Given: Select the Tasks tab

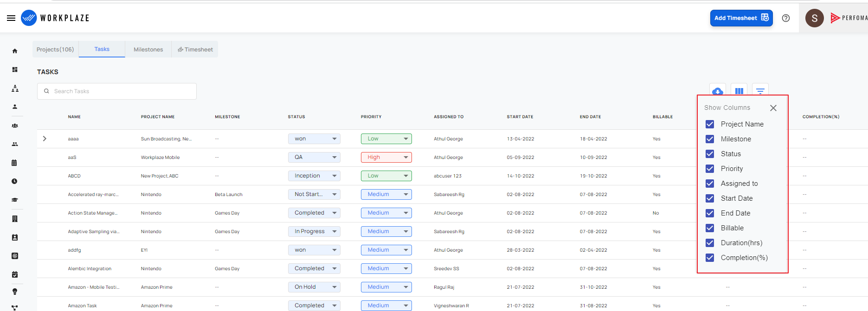Looking at the screenshot, I should (x=102, y=49).
